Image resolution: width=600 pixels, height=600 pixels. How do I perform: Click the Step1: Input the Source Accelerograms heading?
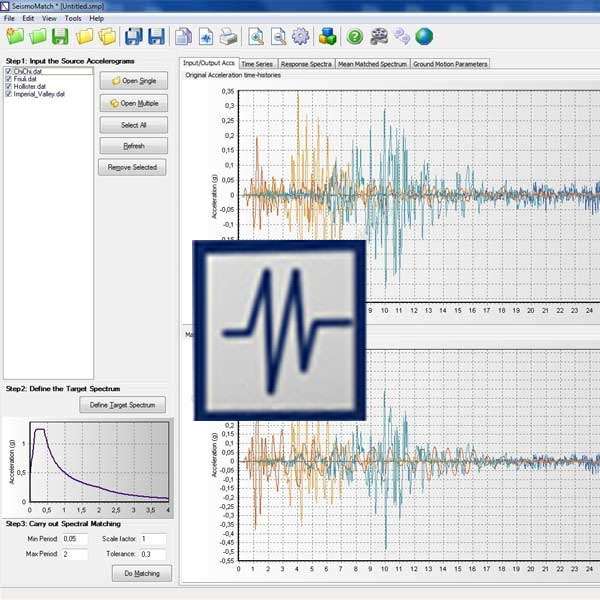70,61
